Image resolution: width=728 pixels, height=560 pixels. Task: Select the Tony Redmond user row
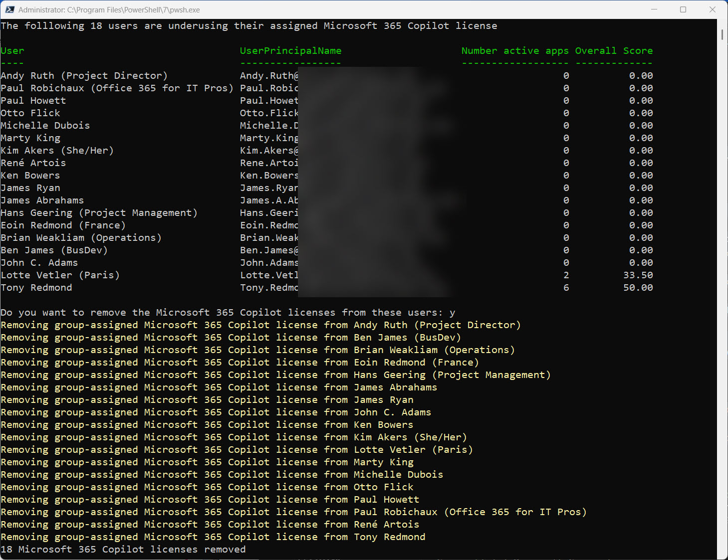(x=36, y=287)
